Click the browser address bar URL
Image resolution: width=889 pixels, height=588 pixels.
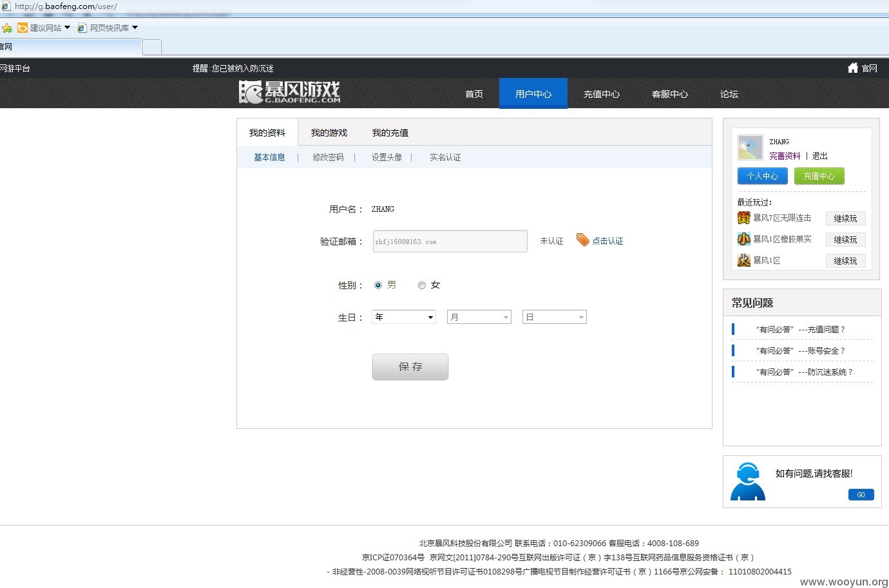66,6
